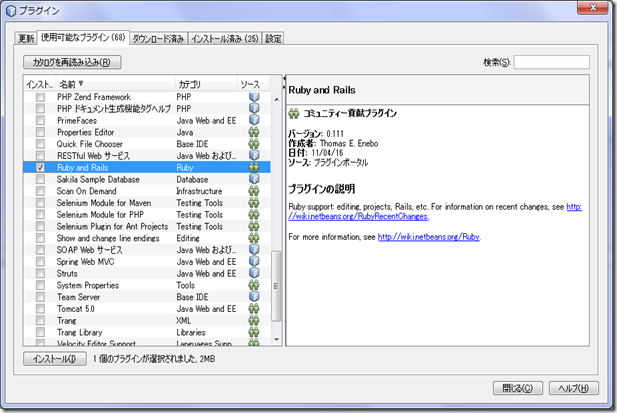Viewport: 617px width, 413px height.
Task: Sort by the 名前 column header
Action: point(115,84)
